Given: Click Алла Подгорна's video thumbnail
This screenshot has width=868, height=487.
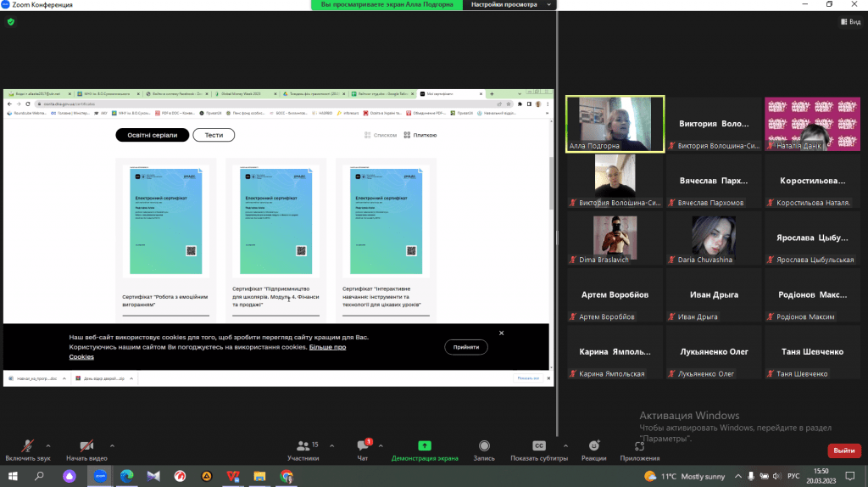Looking at the screenshot, I should pos(615,124).
